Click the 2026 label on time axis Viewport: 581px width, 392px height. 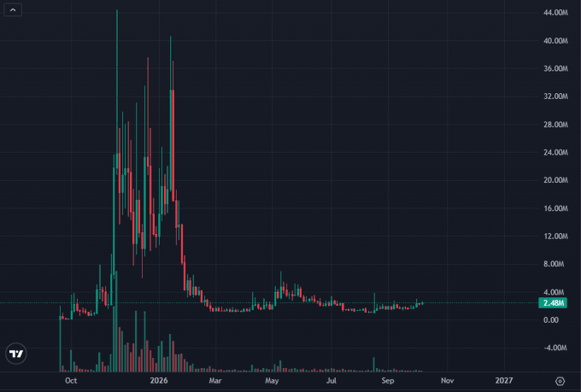click(159, 381)
